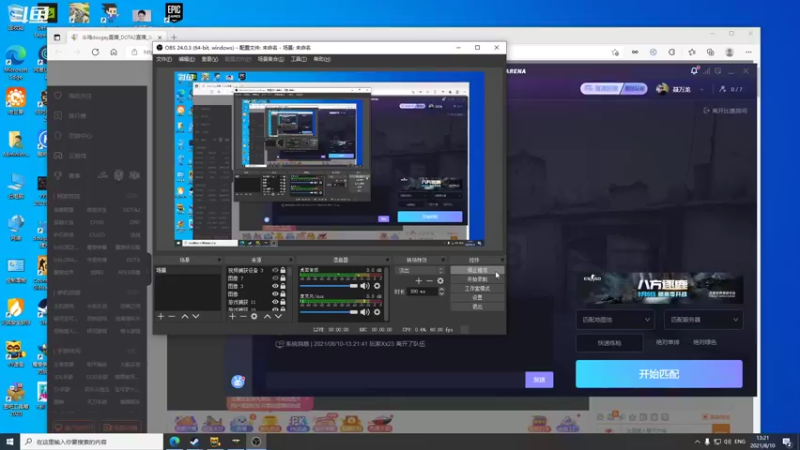Open 匹配地图池 dropdown in Arena client
Viewport: 800px width, 450px height.
(616, 320)
